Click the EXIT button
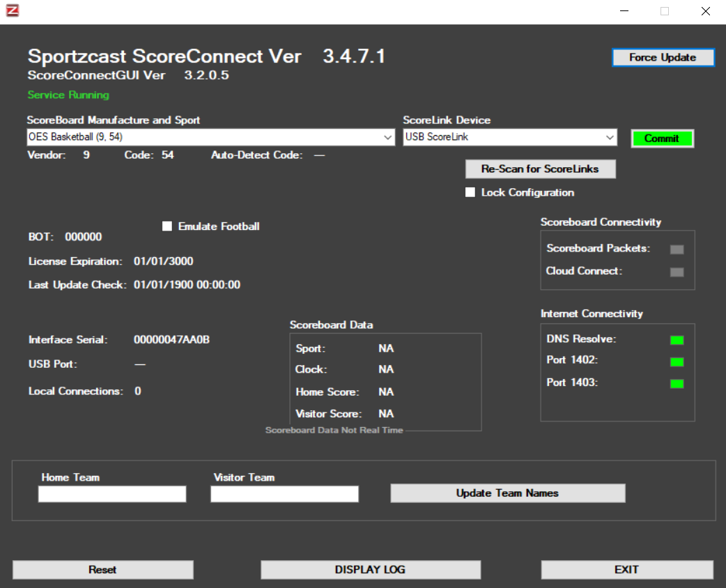The image size is (726, 588). point(627,569)
